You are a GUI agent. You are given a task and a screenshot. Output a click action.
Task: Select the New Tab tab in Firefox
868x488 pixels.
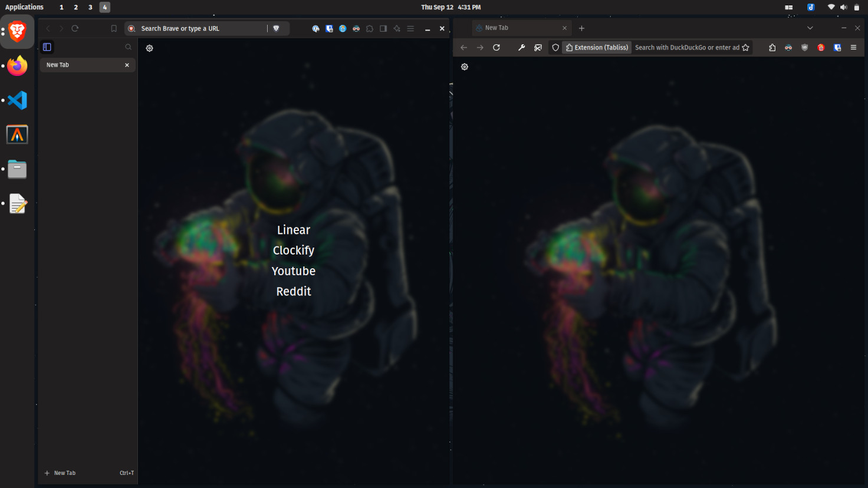click(521, 28)
